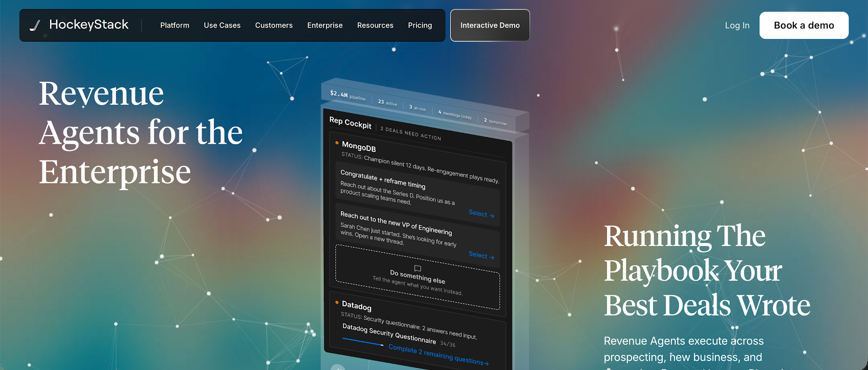The image size is (868, 370).
Task: Click the 'Datadog Security Questionnaire' label
Action: click(x=389, y=334)
